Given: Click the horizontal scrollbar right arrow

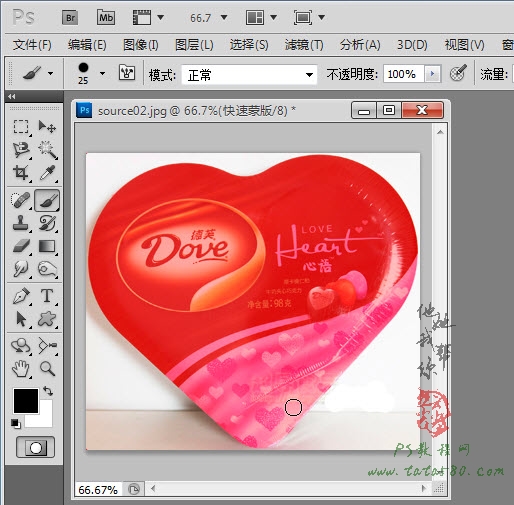Looking at the screenshot, I should 424,489.
